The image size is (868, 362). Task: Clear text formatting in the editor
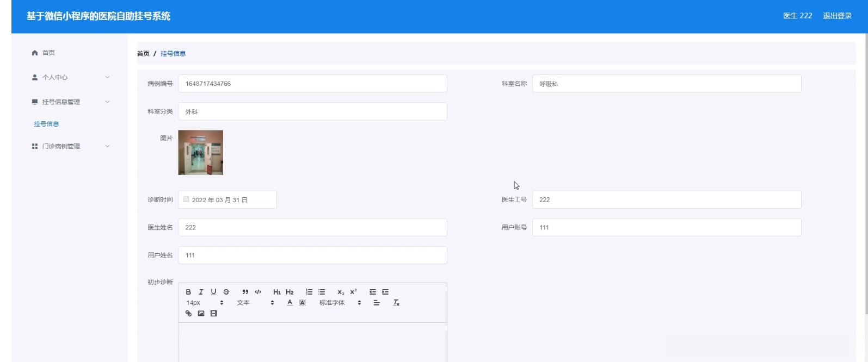click(x=396, y=303)
